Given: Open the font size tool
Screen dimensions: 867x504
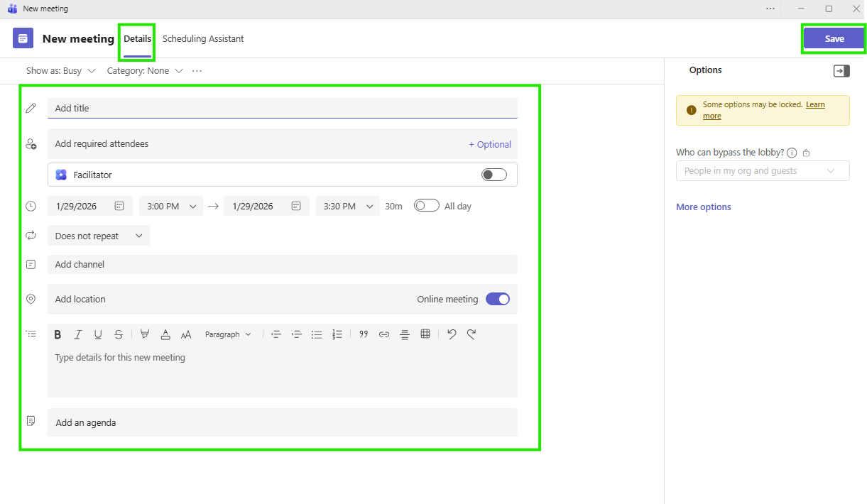Looking at the screenshot, I should pyautogui.click(x=186, y=334).
